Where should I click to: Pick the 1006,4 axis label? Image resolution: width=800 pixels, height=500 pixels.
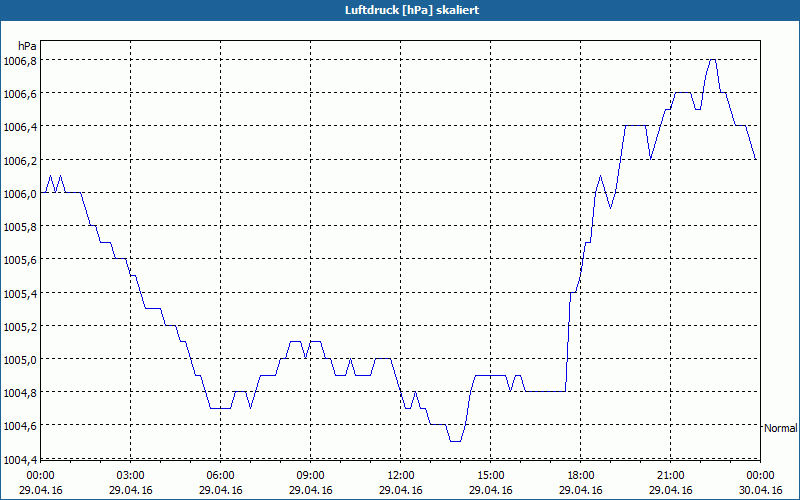point(20,128)
